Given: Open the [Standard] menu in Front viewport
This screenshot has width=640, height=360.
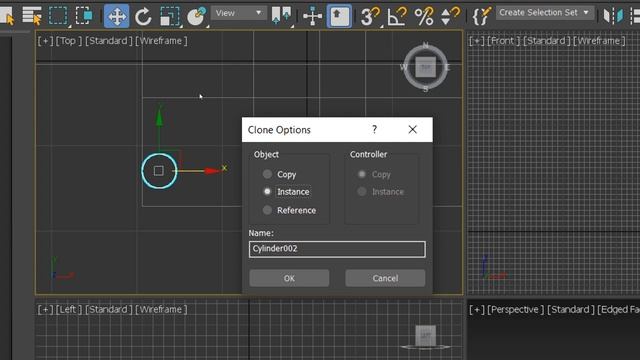Looking at the screenshot, I should click(x=547, y=41).
